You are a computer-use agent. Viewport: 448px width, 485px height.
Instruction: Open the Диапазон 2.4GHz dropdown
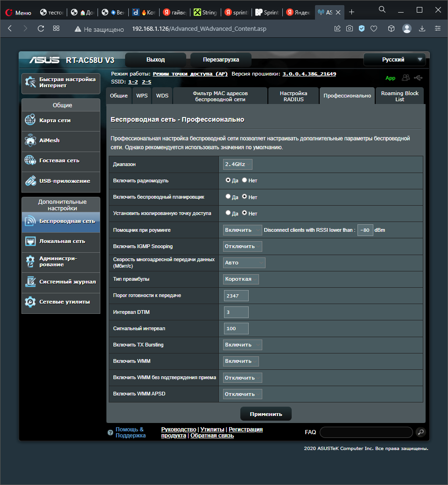pyautogui.click(x=238, y=164)
